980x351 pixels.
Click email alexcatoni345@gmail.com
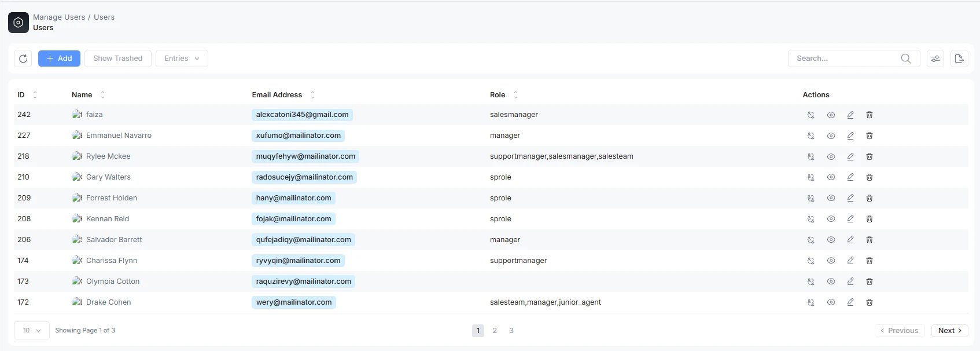tap(303, 115)
